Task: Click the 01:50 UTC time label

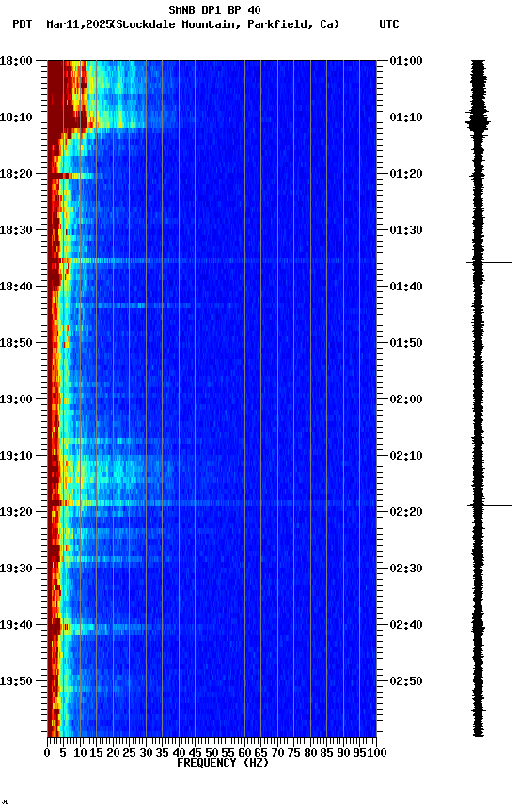Action: click(x=406, y=343)
